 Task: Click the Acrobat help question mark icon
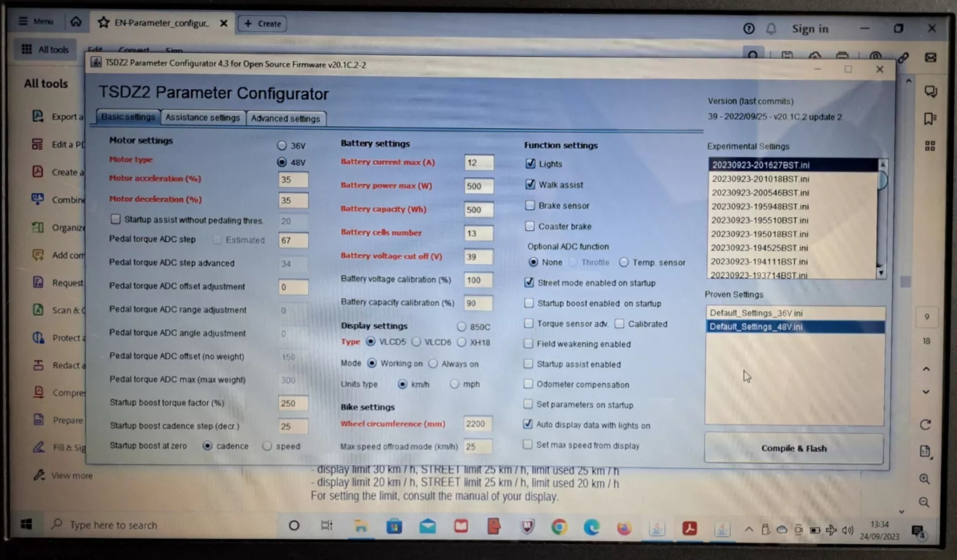(749, 29)
